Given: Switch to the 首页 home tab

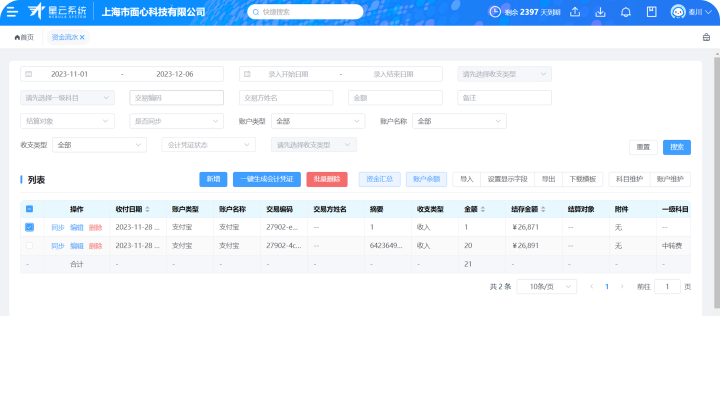Looking at the screenshot, I should tap(23, 37).
